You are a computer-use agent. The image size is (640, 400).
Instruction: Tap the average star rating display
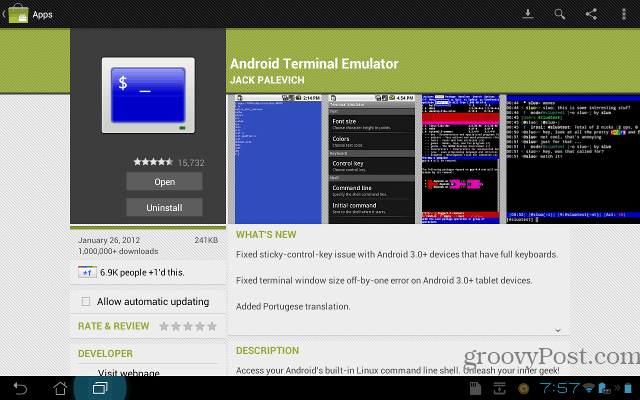click(x=153, y=162)
